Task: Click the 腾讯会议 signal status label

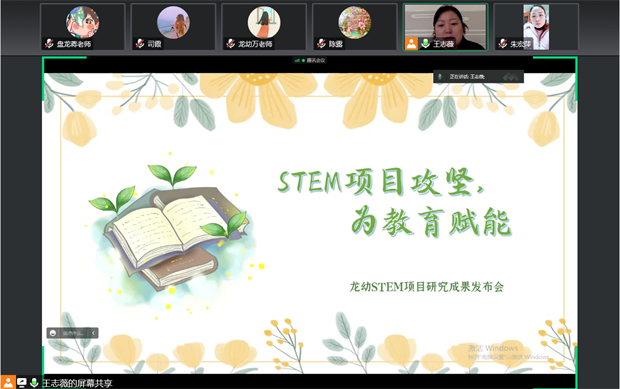Action: (310, 60)
